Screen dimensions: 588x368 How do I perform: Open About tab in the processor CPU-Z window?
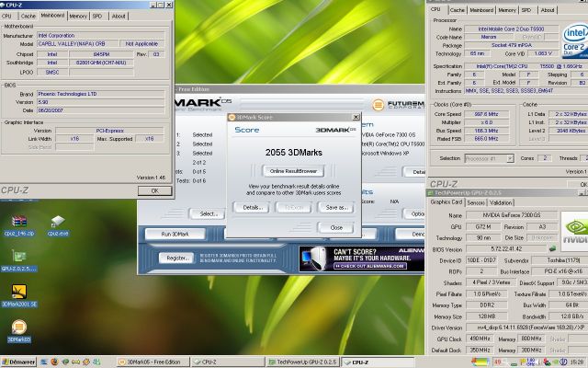coord(548,10)
